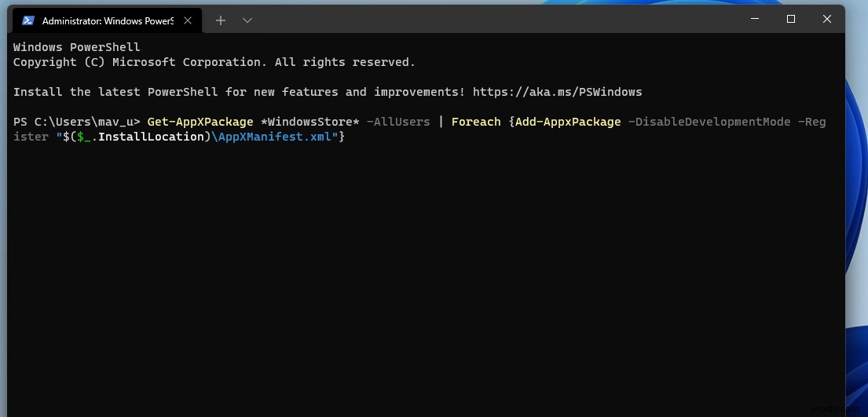
Task: Click the Add-AppxPackage cmdlet text
Action: [568, 122]
